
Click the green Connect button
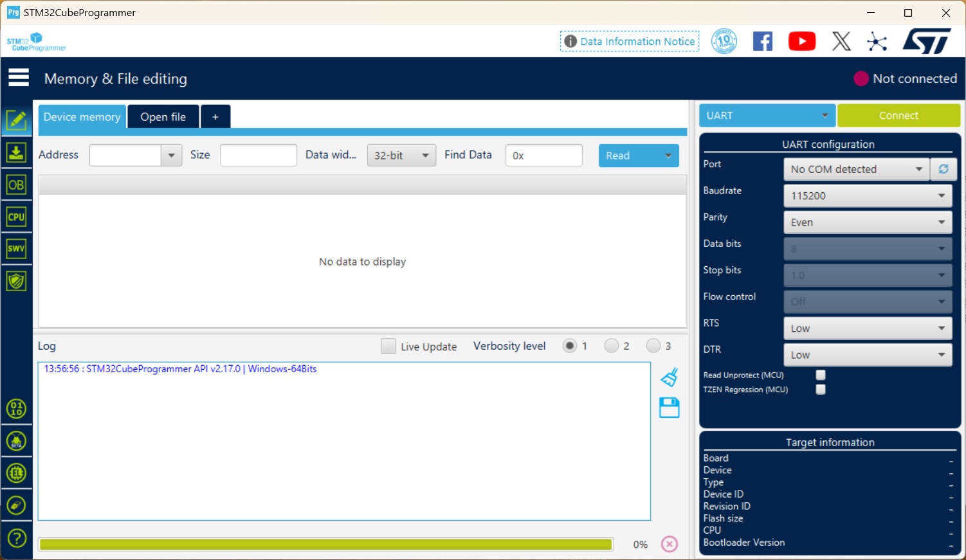(x=898, y=116)
